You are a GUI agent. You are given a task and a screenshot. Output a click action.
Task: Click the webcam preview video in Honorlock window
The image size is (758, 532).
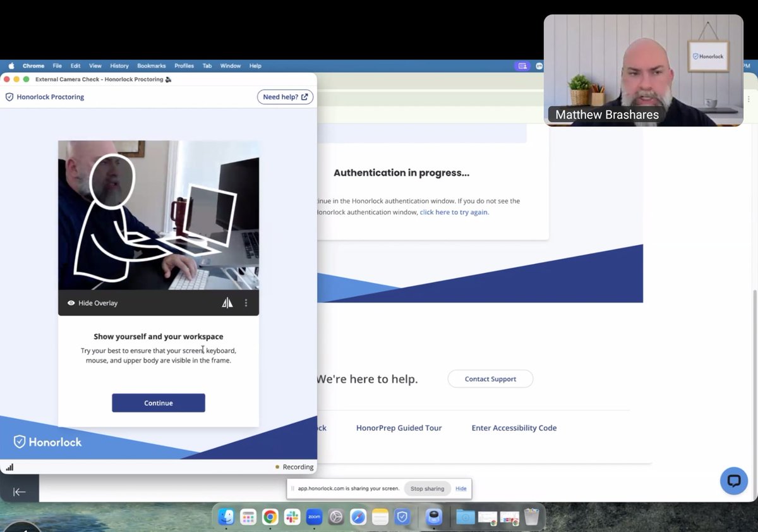click(159, 215)
